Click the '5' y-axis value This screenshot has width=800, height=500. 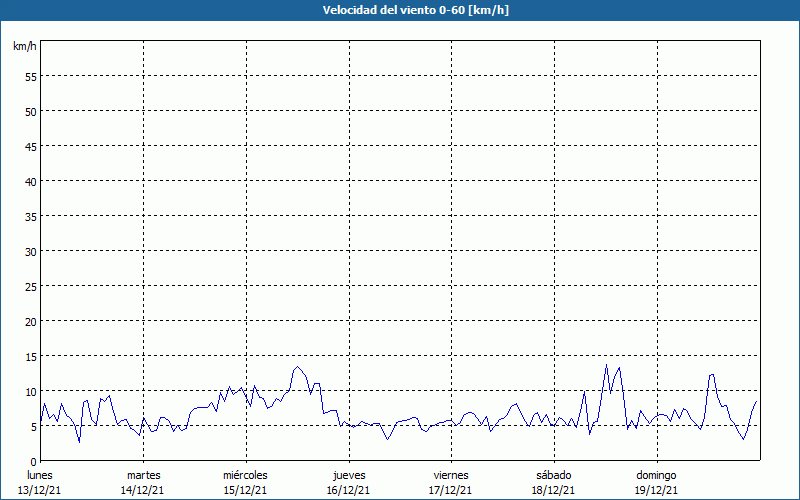(34, 427)
